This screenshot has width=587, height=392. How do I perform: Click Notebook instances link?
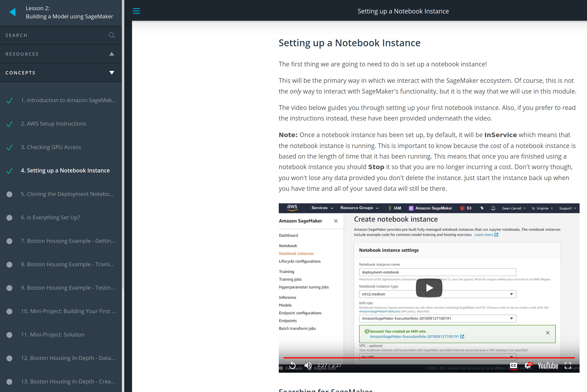[x=296, y=253]
